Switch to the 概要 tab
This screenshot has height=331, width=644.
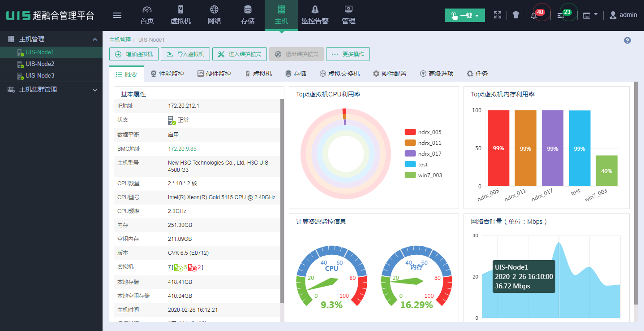pyautogui.click(x=126, y=74)
